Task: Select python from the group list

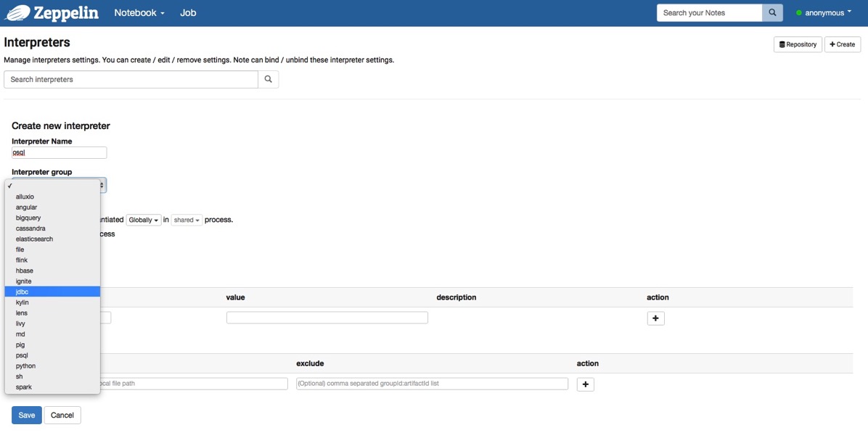Action: coord(52,366)
